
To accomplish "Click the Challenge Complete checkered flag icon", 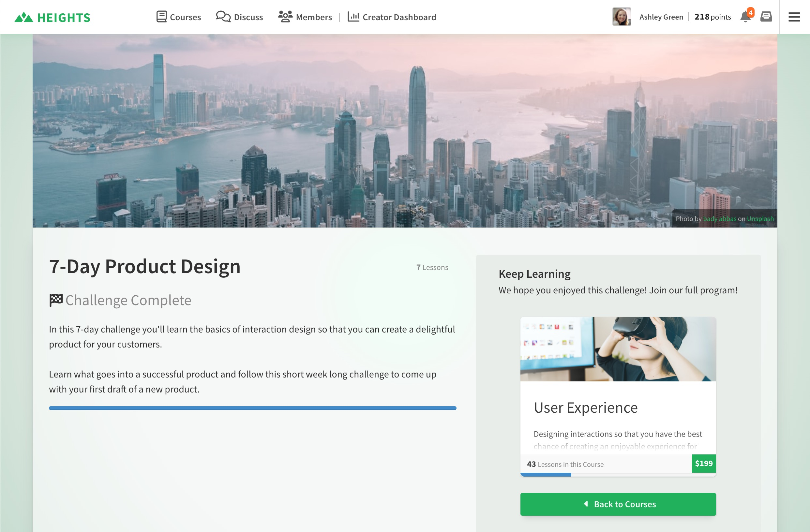I will coord(56,300).
